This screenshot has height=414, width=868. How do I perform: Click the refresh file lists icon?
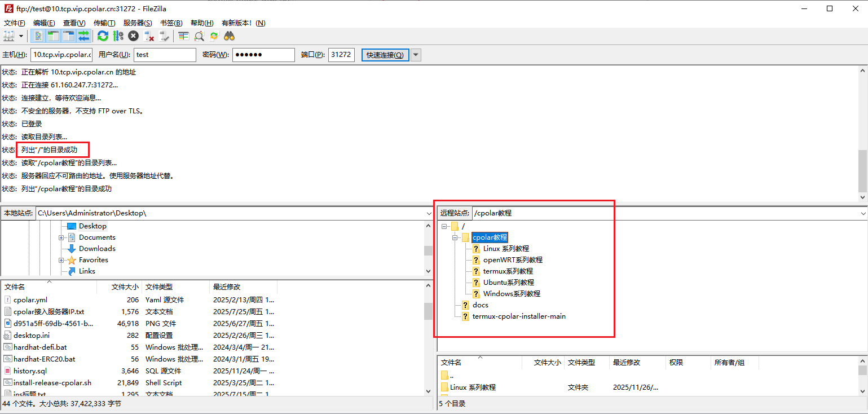point(103,36)
